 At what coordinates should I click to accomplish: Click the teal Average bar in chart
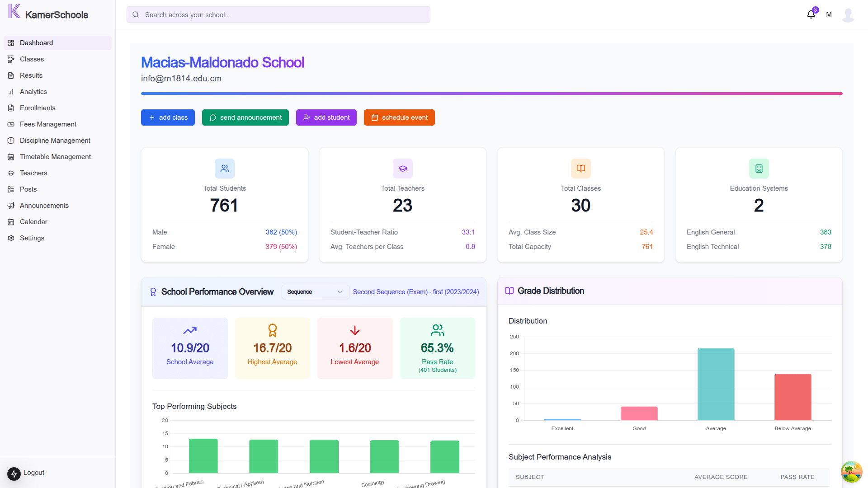pos(716,384)
